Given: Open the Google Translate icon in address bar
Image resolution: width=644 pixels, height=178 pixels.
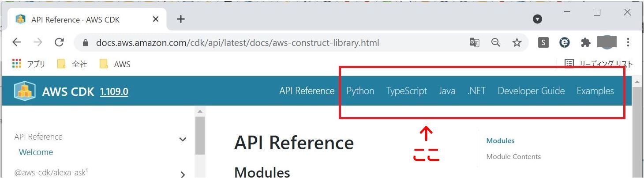Looking at the screenshot, I should (x=475, y=42).
